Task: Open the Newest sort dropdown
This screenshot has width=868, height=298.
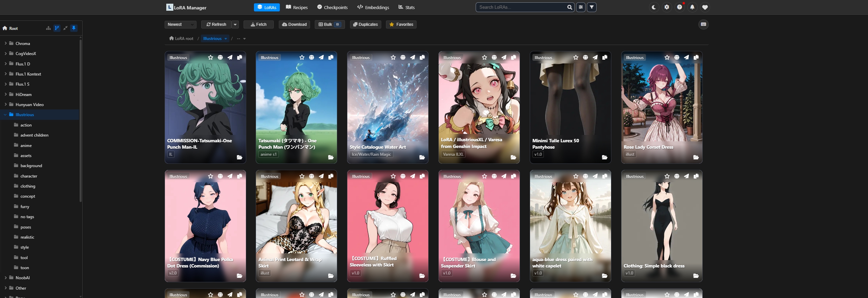Action: [x=180, y=24]
